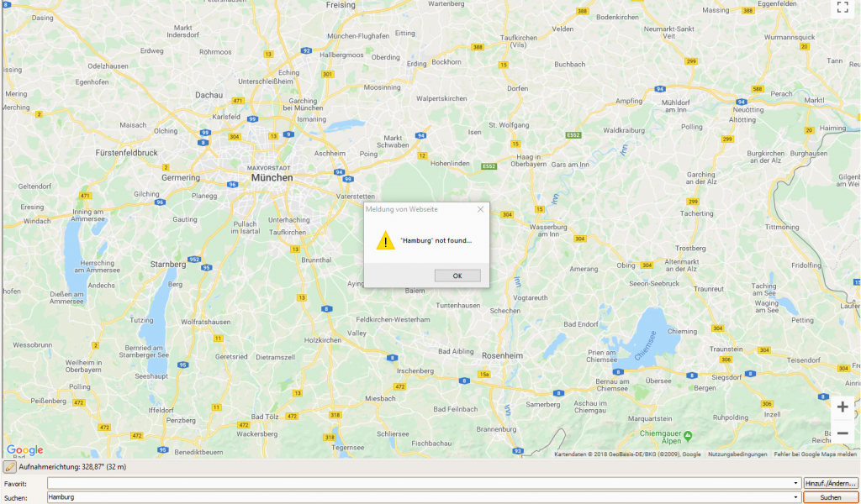861x504 pixels.
Task: Click the Burghausen label
Action: [x=808, y=153]
